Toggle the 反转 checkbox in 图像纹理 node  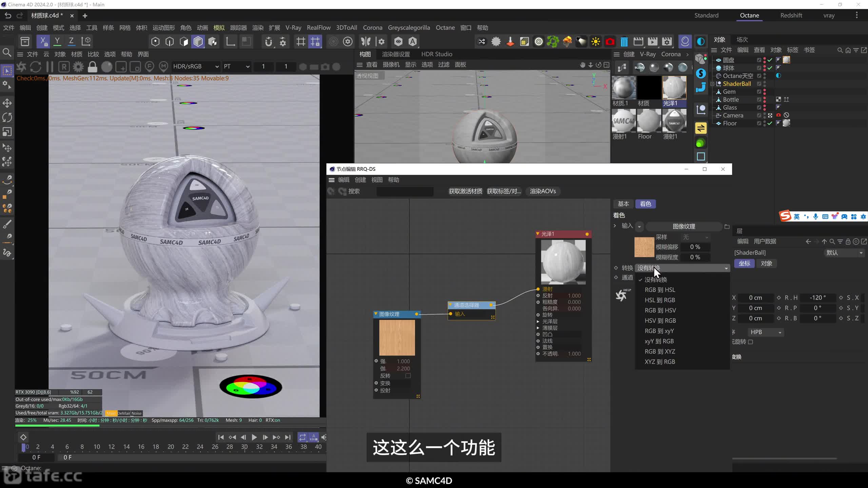pos(408,375)
